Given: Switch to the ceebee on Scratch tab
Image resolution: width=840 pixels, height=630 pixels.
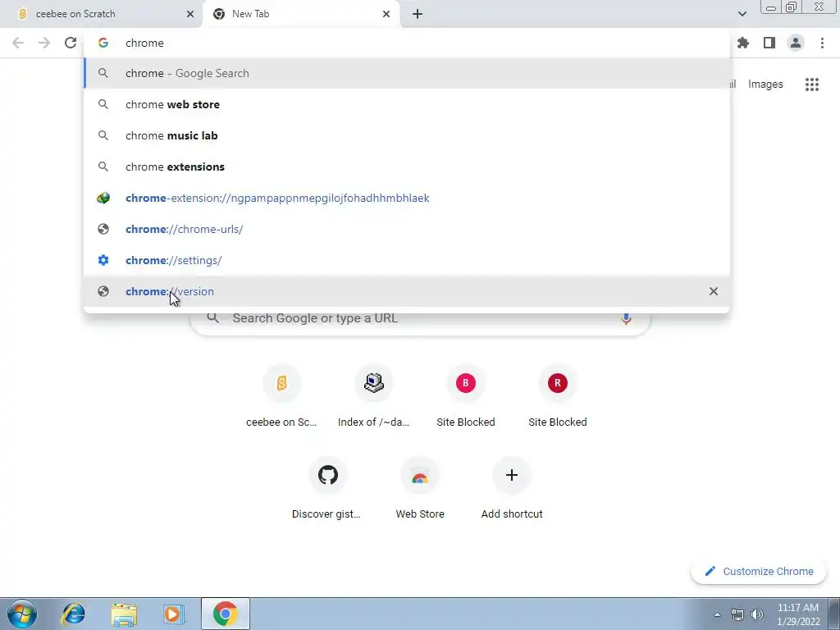Looking at the screenshot, I should click(101, 14).
